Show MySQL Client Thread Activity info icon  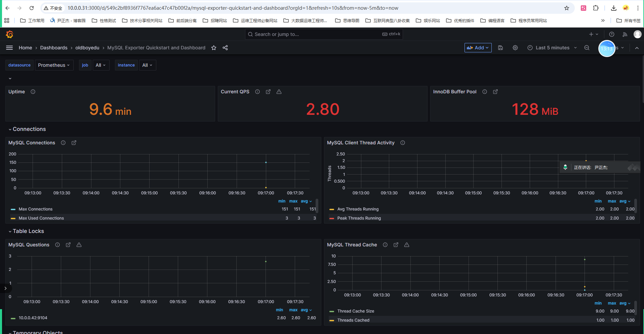[x=403, y=143]
